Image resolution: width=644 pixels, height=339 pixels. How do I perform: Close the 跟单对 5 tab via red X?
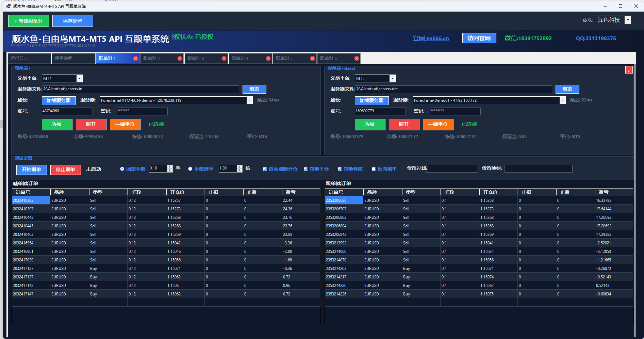(312, 59)
